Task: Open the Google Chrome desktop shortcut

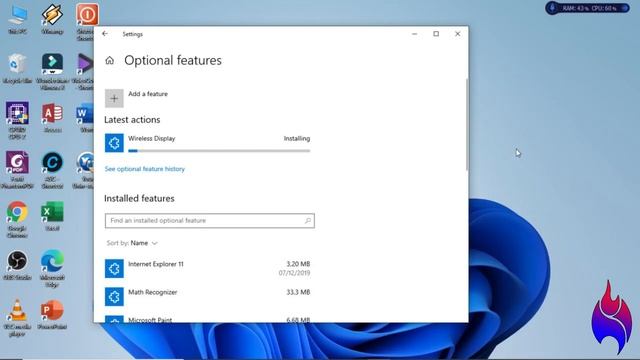Action: pyautogui.click(x=17, y=219)
